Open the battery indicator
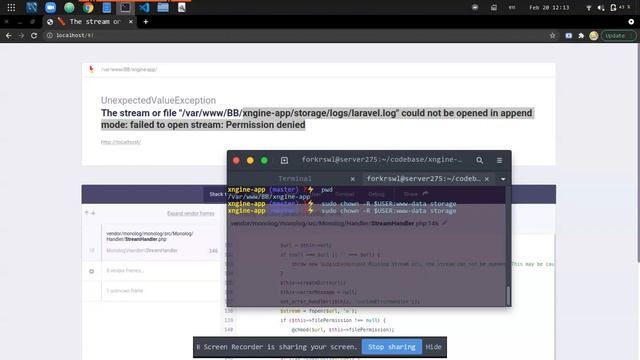This screenshot has width=640, height=360. 620,7
